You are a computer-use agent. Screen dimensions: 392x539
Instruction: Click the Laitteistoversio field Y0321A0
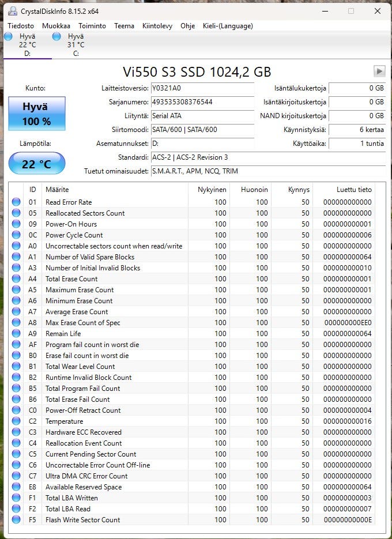coord(202,88)
